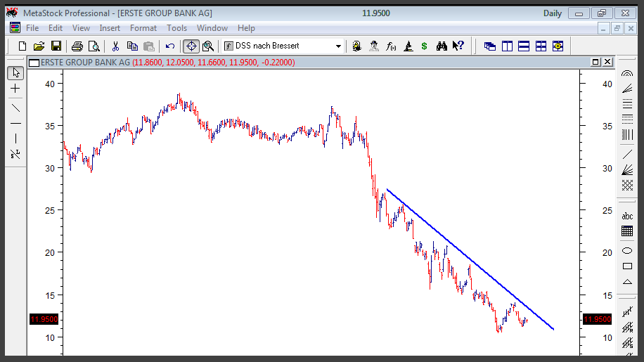Viewport: 644px width, 362px height.
Task: Select the right palette trendline tool
Action: pos(627,155)
